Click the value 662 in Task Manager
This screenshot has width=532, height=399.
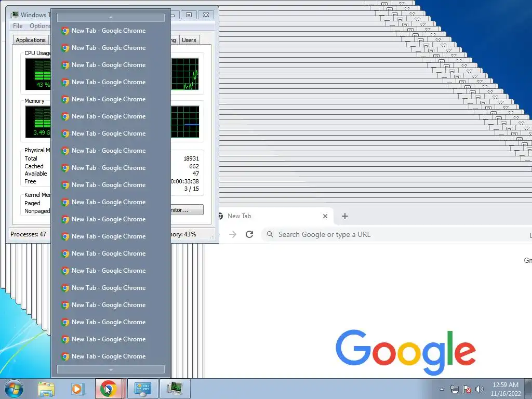coord(194,166)
